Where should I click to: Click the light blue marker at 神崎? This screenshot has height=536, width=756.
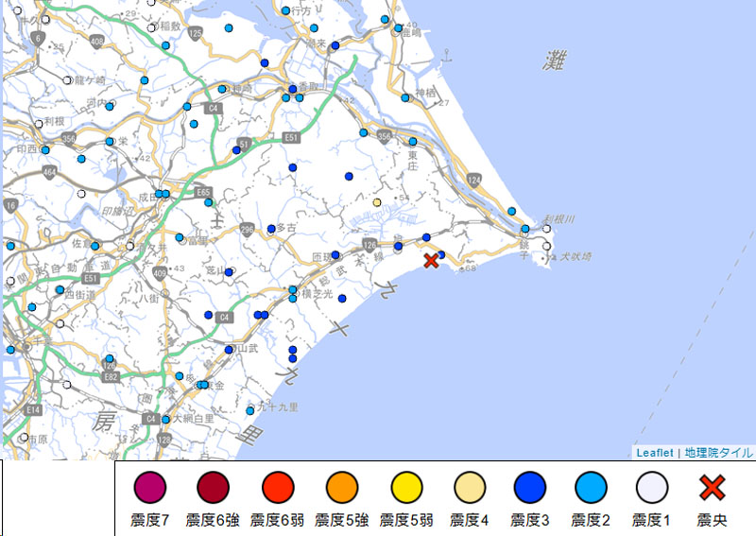pyautogui.click(x=222, y=89)
